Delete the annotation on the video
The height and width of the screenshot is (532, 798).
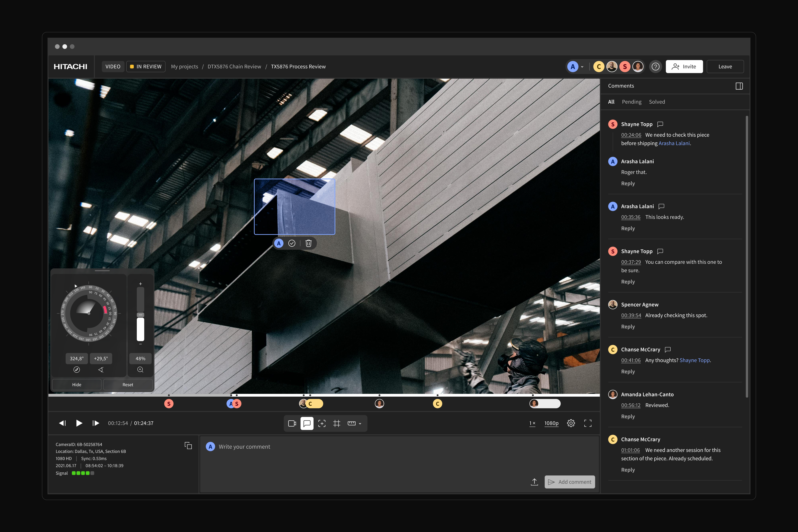308,243
